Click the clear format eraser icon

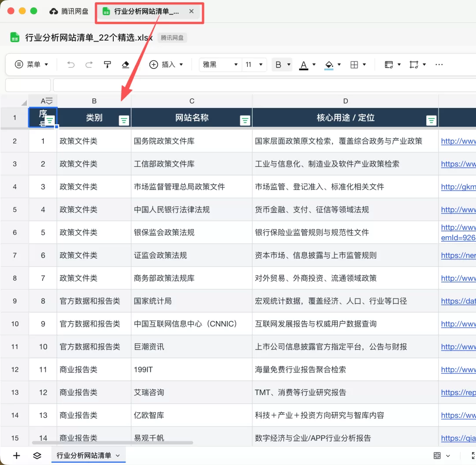click(x=125, y=64)
